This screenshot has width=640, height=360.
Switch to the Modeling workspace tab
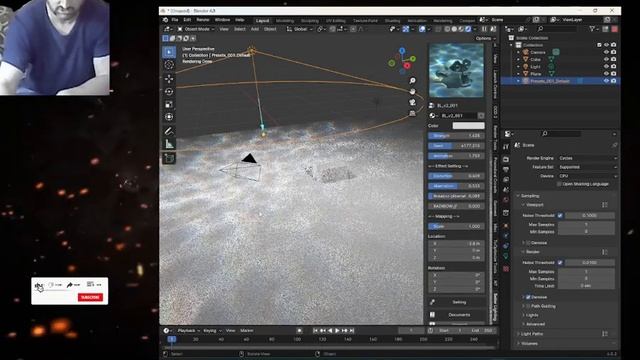(284, 20)
